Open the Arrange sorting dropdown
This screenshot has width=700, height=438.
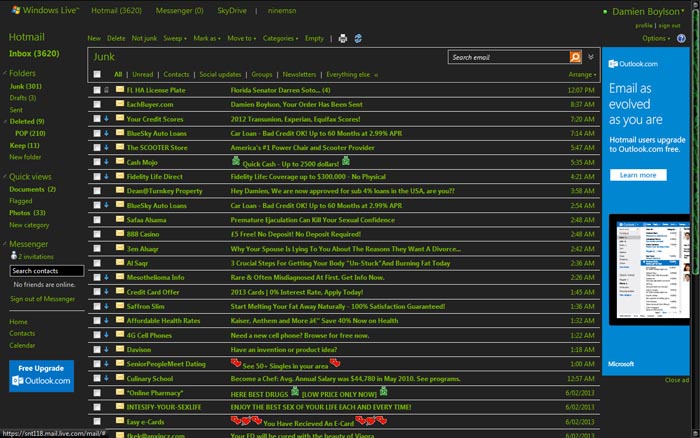click(x=582, y=75)
